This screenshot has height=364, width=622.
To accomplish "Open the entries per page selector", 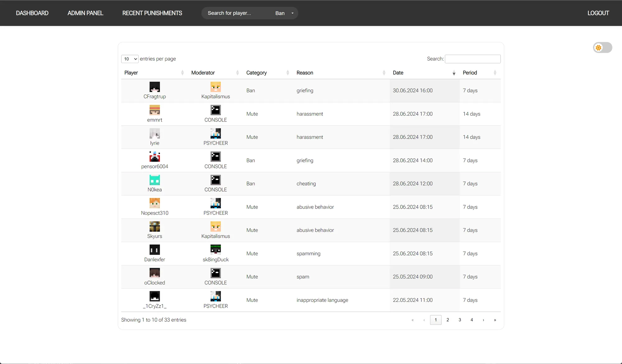I will point(130,59).
